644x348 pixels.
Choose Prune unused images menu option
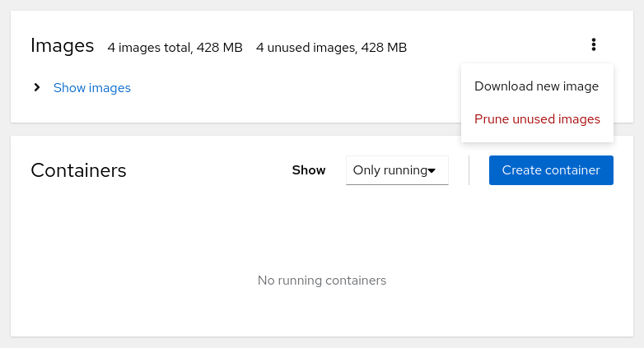536,119
